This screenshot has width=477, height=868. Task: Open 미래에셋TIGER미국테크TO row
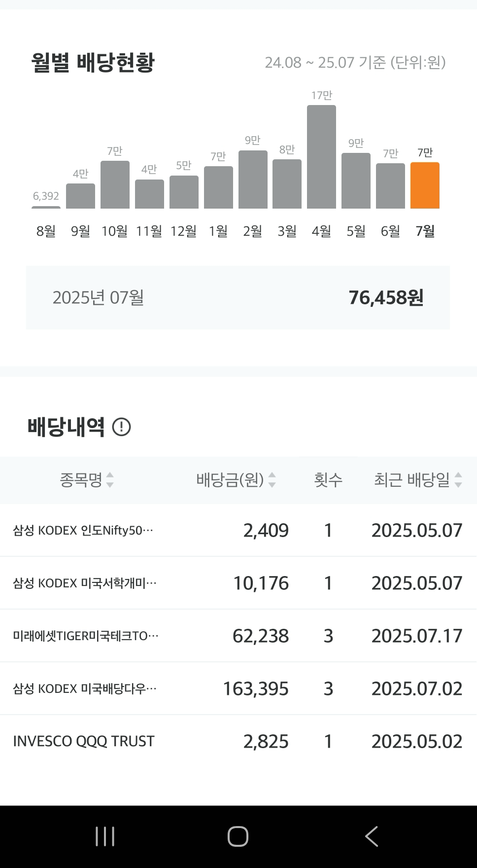(238, 636)
